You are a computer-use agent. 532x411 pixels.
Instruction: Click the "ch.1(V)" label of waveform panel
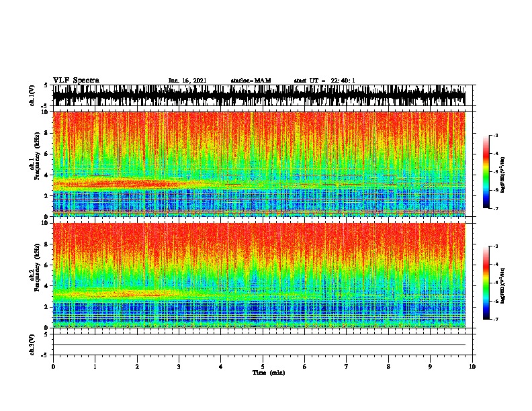point(32,95)
